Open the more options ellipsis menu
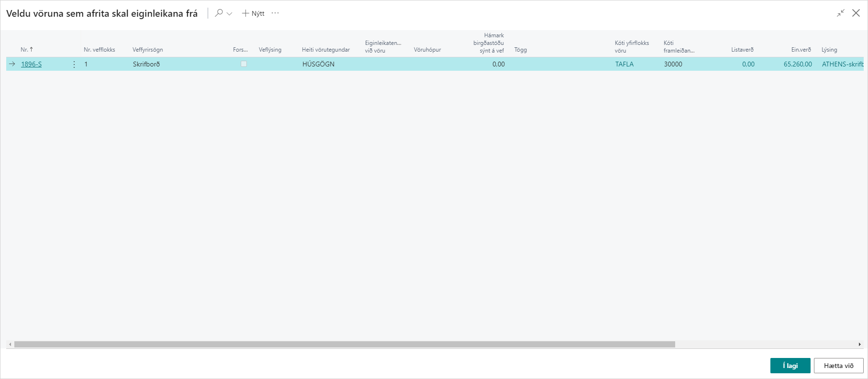Viewport: 868px width, 379px height. pyautogui.click(x=275, y=13)
